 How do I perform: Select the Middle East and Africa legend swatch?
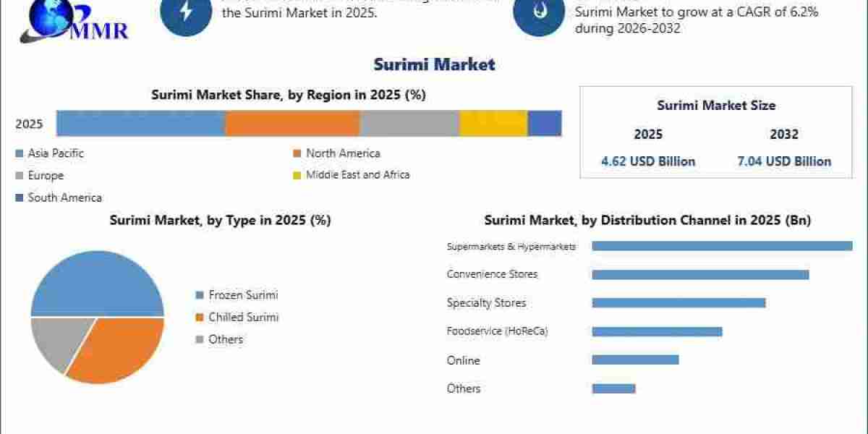tap(297, 175)
